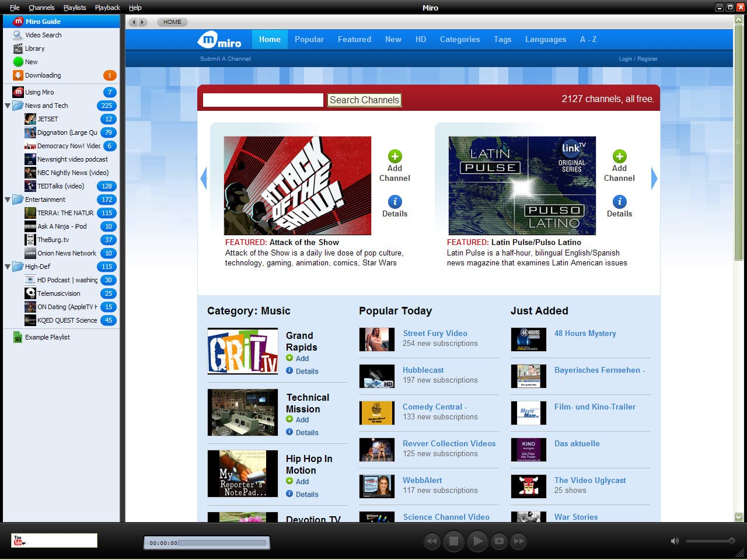This screenshot has width=747, height=560.
Task: Switch to the Languages tab
Action: (x=546, y=40)
